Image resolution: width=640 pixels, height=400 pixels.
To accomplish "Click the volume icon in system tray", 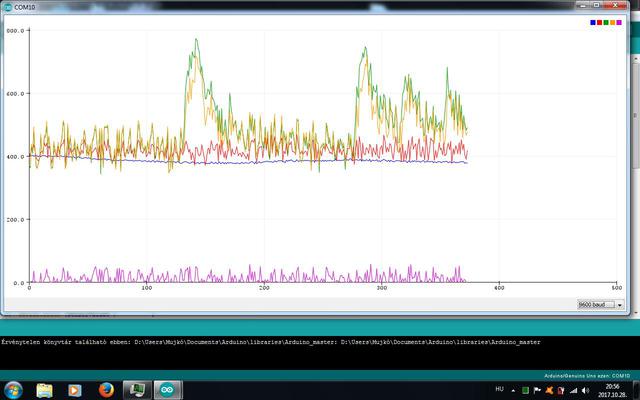I will point(583,389).
